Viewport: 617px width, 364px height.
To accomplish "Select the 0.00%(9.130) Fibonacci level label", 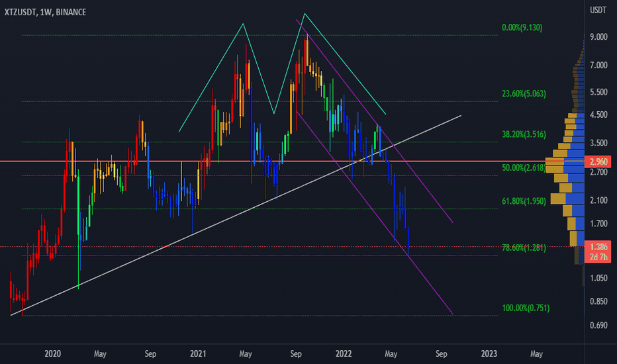I will point(522,28).
